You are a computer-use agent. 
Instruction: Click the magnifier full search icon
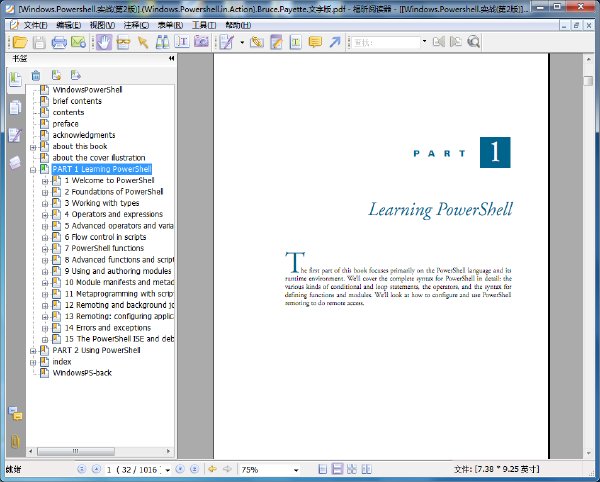click(x=474, y=42)
